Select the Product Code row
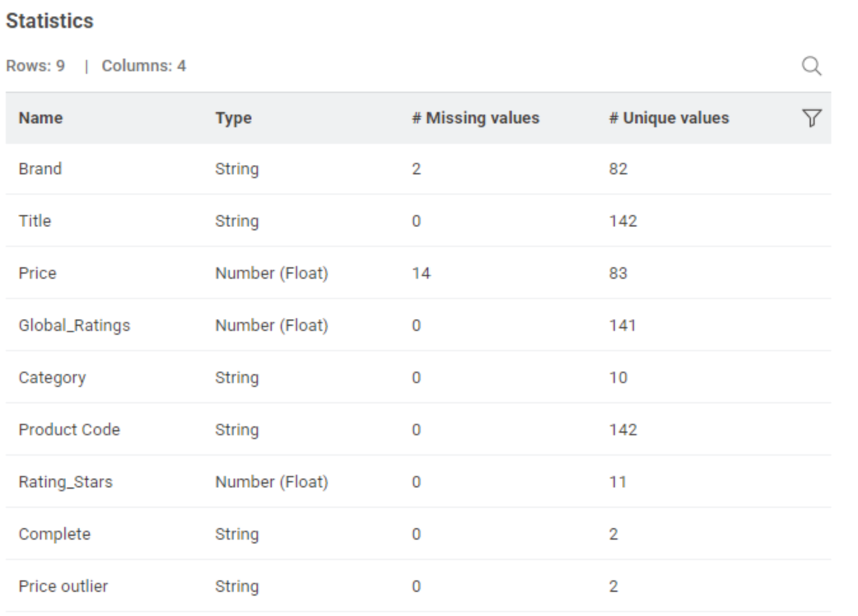This screenshot has width=858, height=616. click(x=69, y=430)
